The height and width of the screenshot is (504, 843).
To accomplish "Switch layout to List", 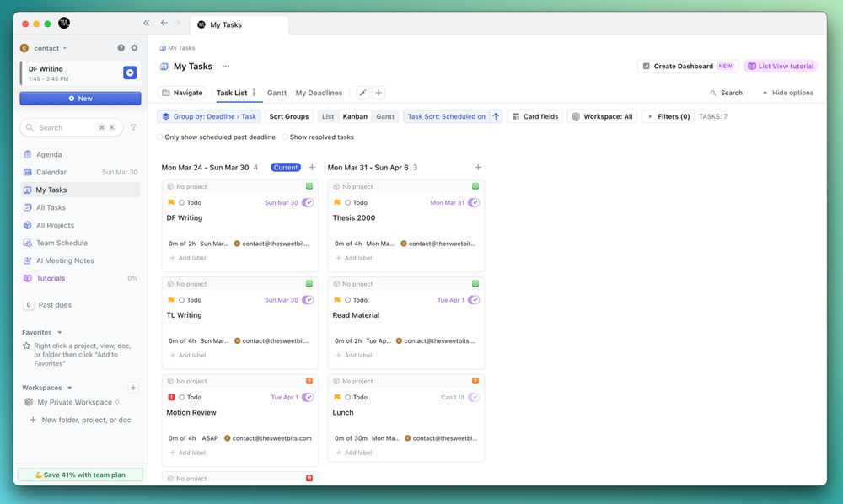I will [x=328, y=116].
